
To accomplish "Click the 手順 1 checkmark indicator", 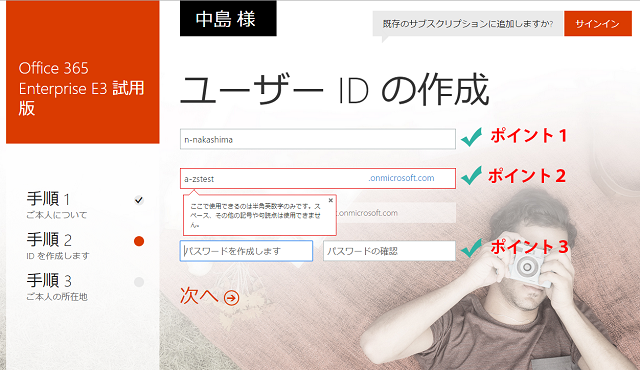I will 139,200.
